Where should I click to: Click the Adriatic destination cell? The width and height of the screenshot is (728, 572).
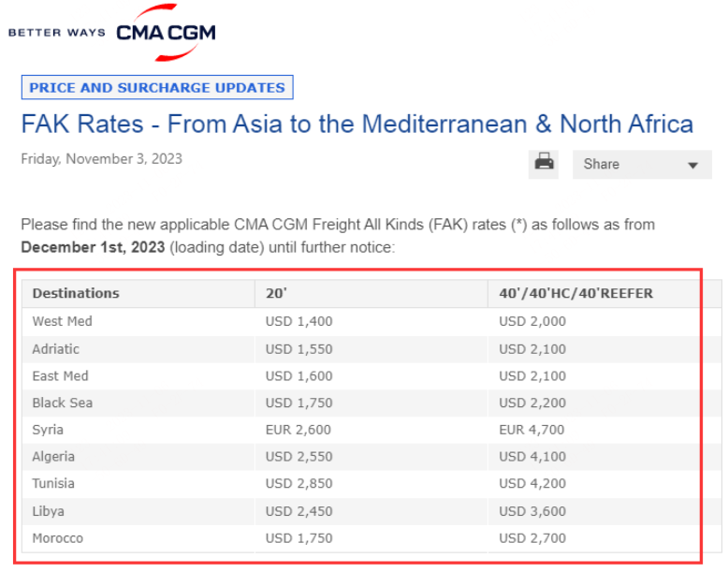click(x=138, y=349)
